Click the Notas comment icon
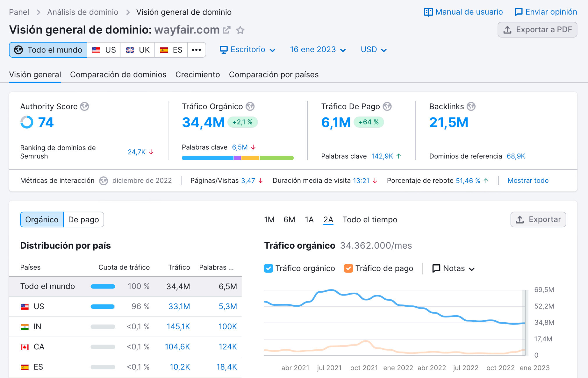 (x=436, y=268)
